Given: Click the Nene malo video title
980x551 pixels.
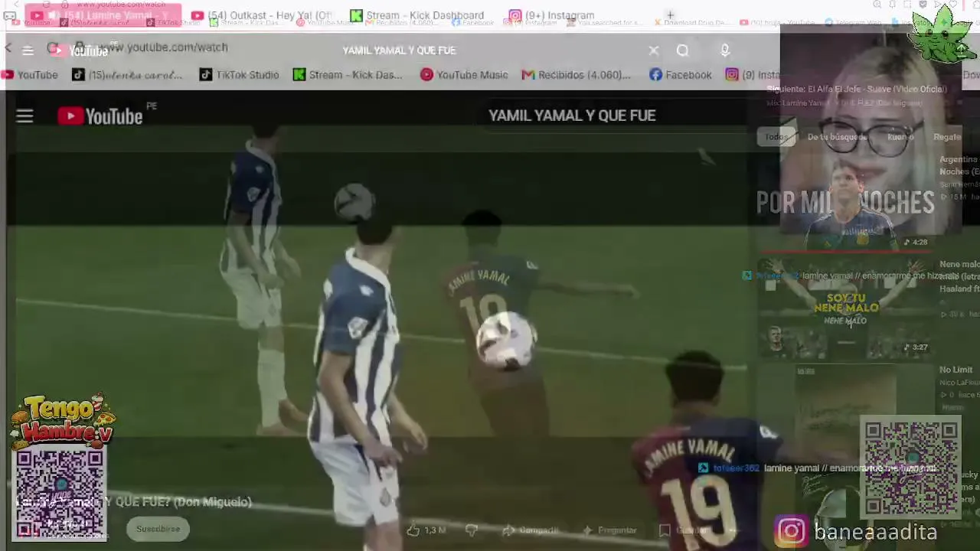Looking at the screenshot, I should 959,276.
